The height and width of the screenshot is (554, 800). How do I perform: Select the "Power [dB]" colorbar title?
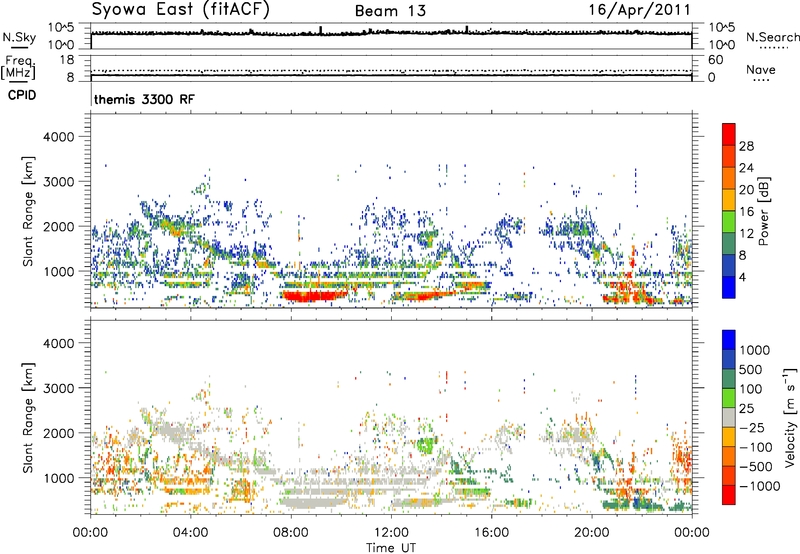pyautogui.click(x=763, y=211)
